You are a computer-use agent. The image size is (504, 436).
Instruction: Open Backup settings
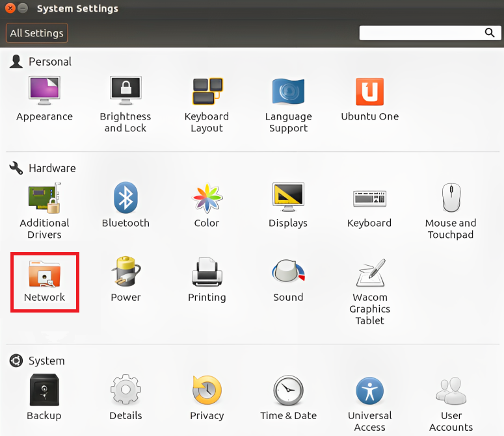(x=44, y=397)
